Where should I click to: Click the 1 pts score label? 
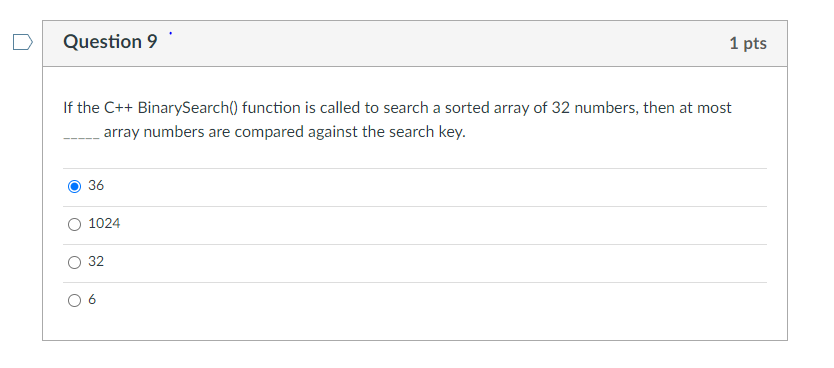(x=748, y=43)
